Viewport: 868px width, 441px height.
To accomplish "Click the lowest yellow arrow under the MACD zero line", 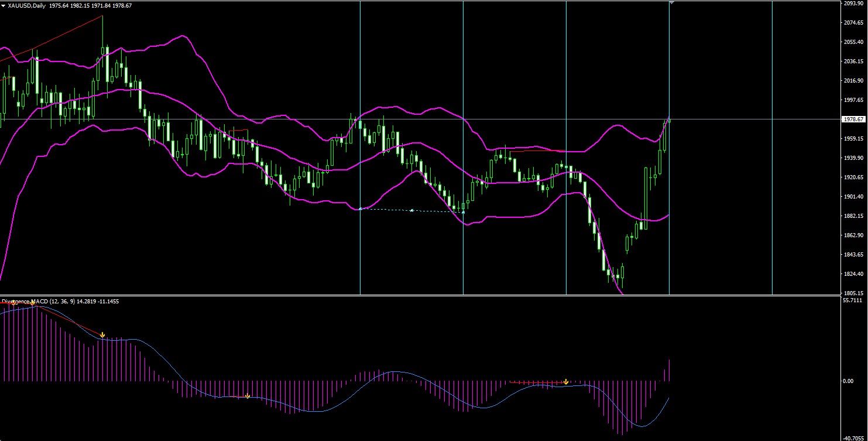I will 248,396.
